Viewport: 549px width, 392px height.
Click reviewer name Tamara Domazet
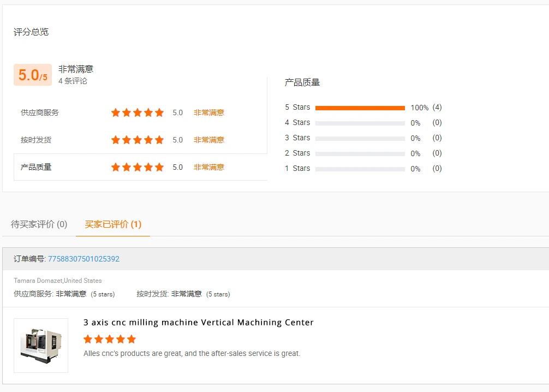(38, 281)
